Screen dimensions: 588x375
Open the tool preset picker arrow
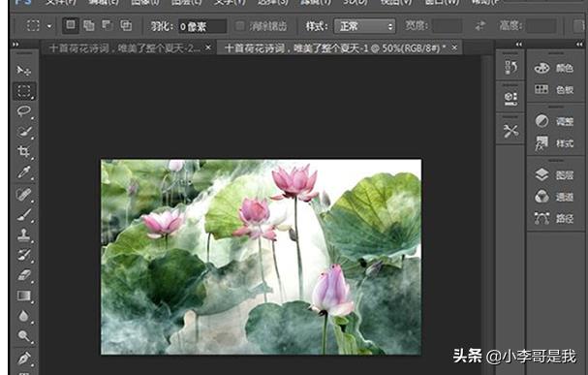49,26
